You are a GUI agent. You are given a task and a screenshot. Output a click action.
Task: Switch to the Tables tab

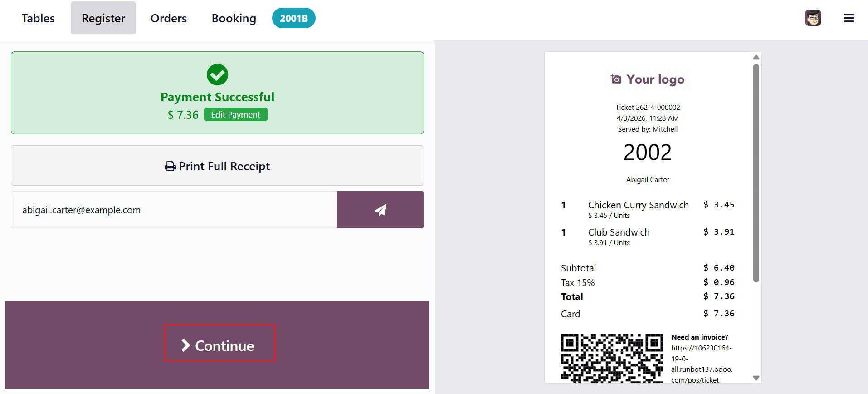coord(38,18)
